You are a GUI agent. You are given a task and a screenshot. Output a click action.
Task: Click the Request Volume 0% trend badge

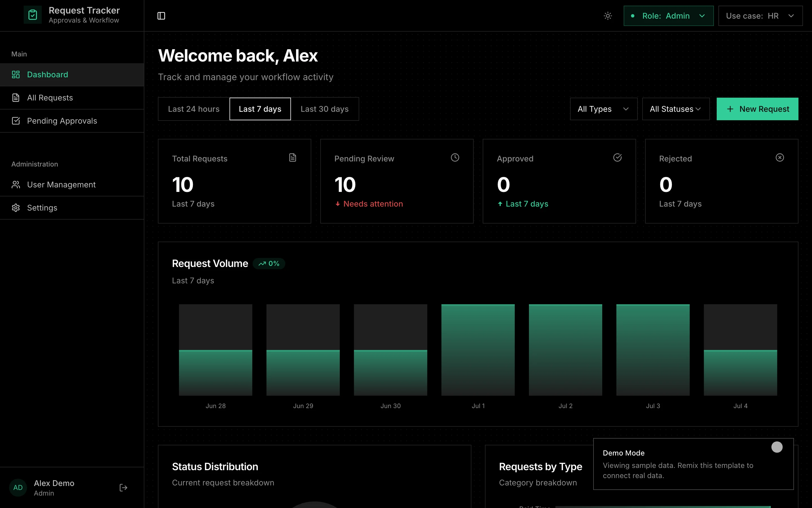(x=269, y=264)
